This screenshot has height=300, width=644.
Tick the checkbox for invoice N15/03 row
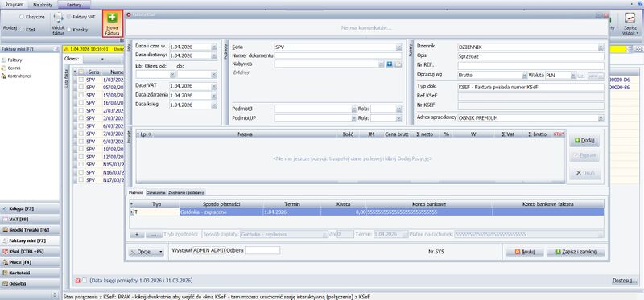81,165
